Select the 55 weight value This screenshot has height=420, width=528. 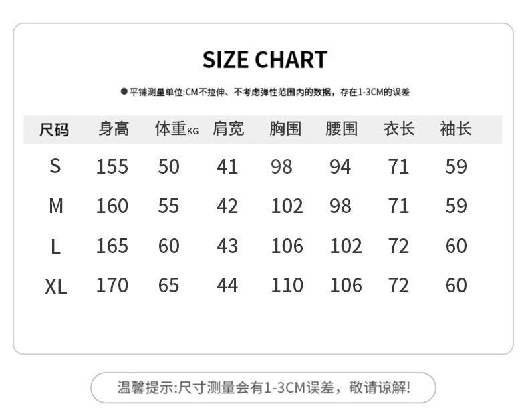(168, 206)
